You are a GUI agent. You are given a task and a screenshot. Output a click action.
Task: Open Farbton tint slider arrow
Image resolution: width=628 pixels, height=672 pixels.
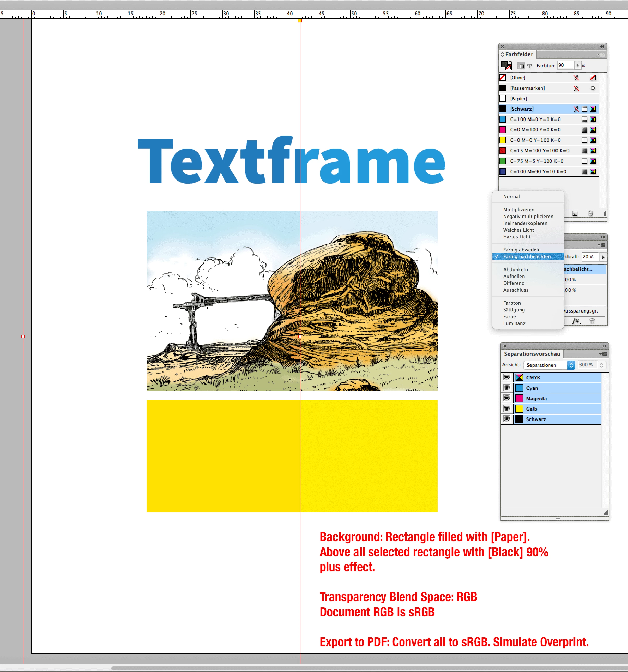tap(578, 65)
